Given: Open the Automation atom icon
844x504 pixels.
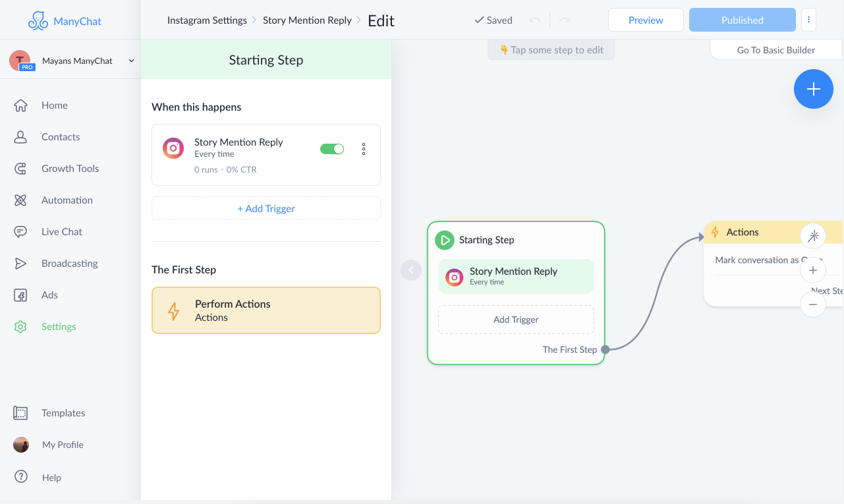Looking at the screenshot, I should tap(20, 200).
